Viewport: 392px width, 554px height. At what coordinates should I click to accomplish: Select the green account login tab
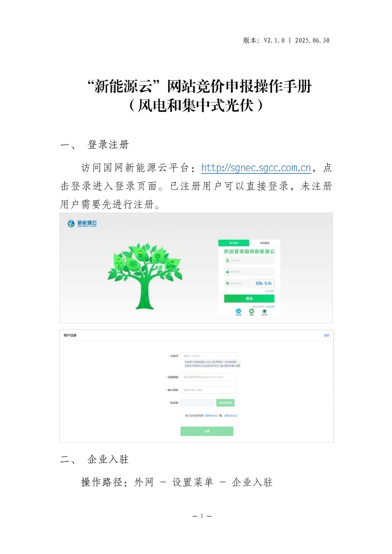[234, 243]
